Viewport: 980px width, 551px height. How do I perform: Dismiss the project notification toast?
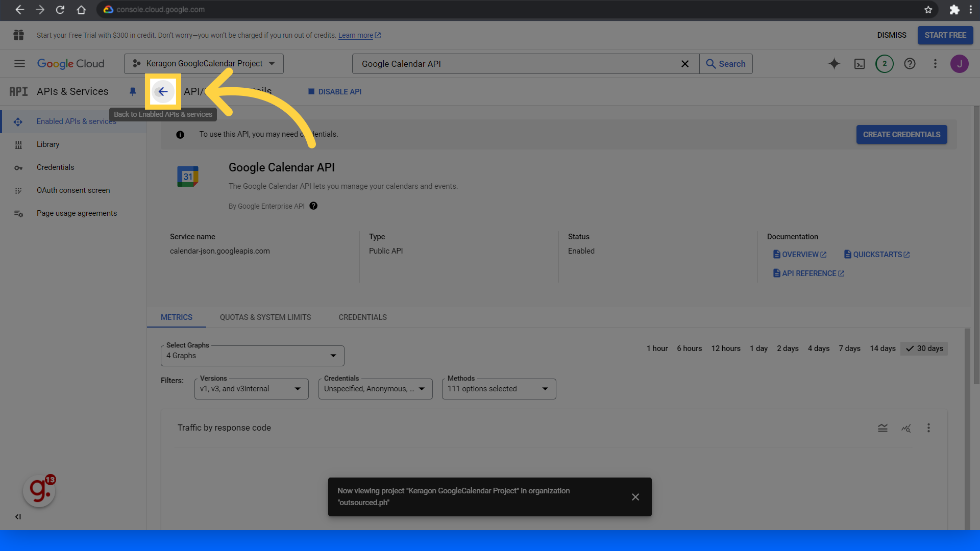635,497
